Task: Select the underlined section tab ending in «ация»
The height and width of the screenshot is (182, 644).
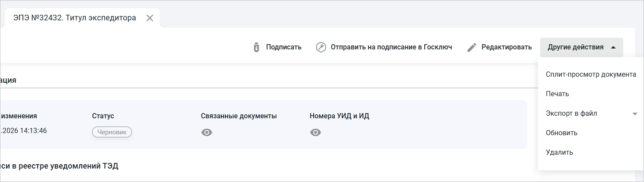Action: [8, 81]
